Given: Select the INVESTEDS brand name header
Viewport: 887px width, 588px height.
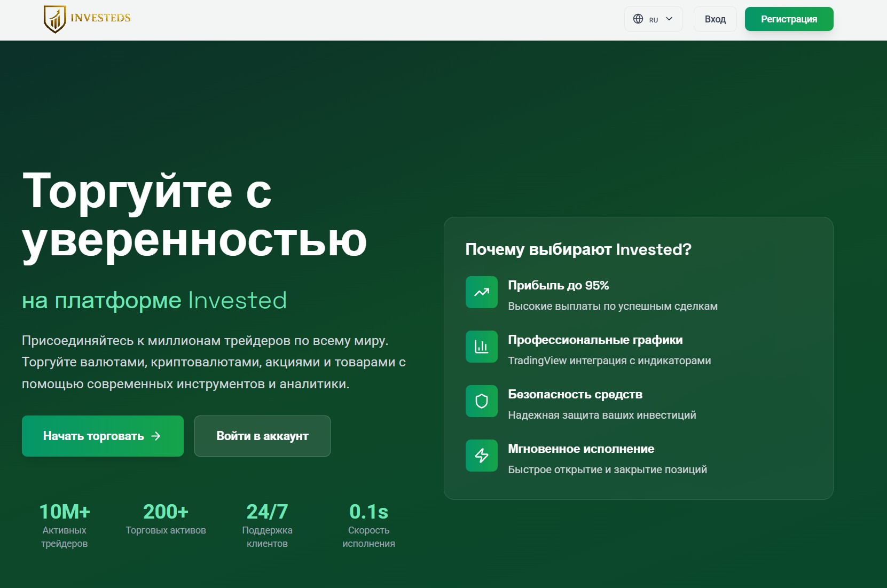Looking at the screenshot, I should pyautogui.click(x=100, y=18).
